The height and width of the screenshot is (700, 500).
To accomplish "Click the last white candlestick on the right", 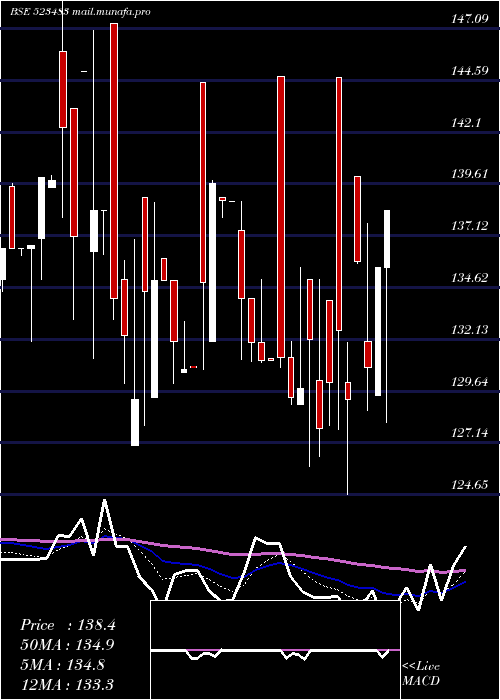I will pos(387,239).
